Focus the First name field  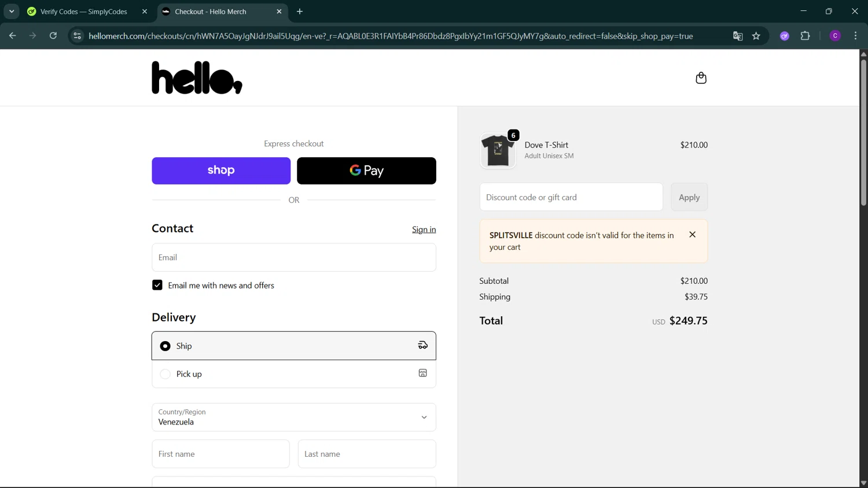220,454
